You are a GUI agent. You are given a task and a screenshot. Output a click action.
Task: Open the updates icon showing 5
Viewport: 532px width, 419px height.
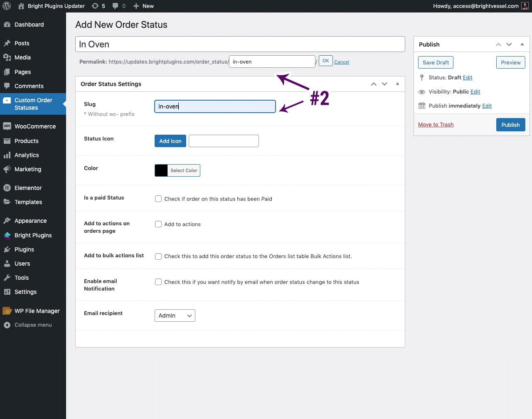[96, 6]
